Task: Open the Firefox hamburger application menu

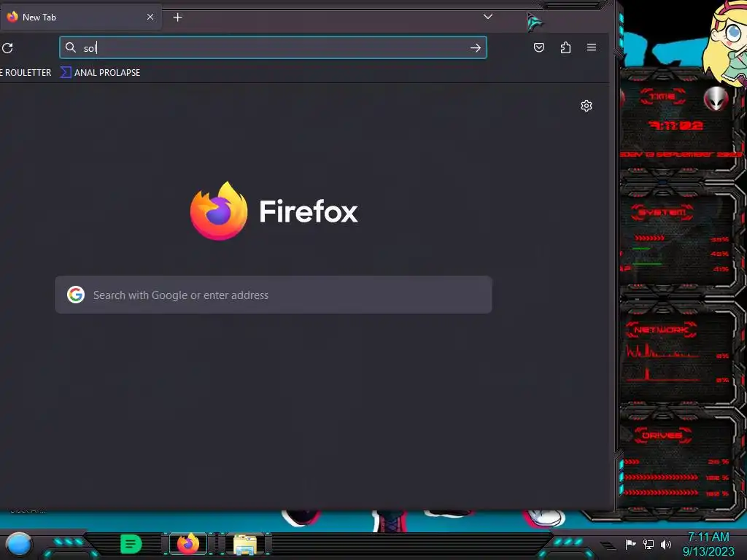Action: pos(591,47)
